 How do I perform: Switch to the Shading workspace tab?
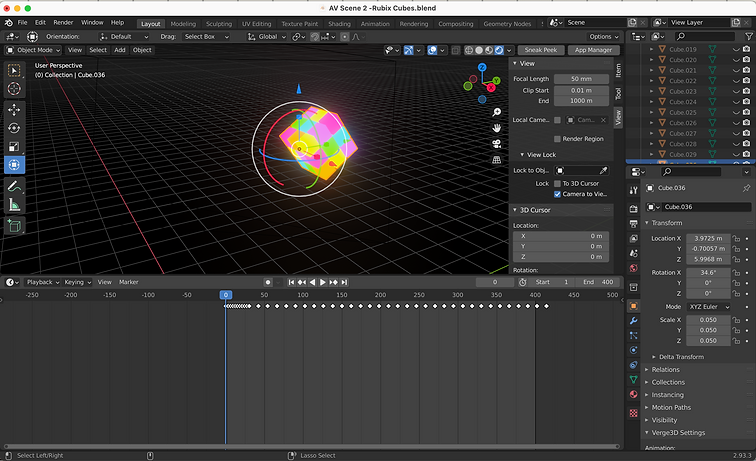[339, 24]
